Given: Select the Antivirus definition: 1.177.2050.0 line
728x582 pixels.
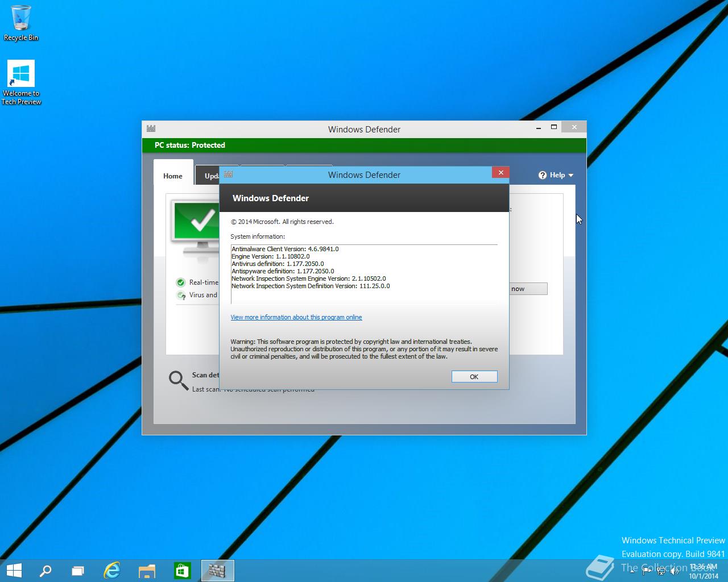Looking at the screenshot, I should (278, 264).
